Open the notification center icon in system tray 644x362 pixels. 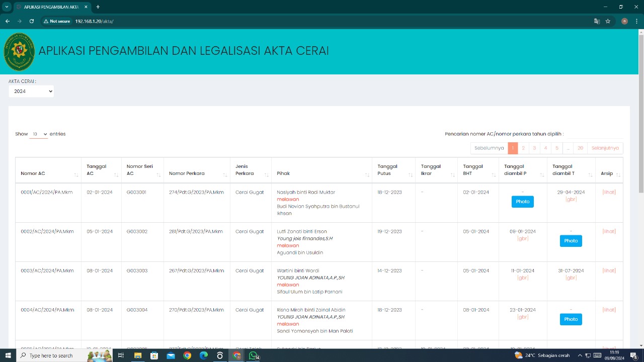[x=632, y=355]
